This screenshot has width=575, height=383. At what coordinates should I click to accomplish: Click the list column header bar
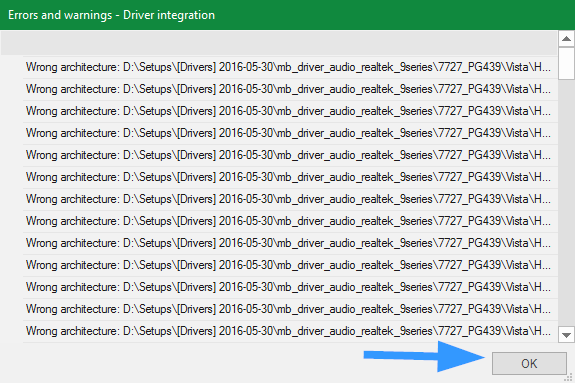(279, 43)
